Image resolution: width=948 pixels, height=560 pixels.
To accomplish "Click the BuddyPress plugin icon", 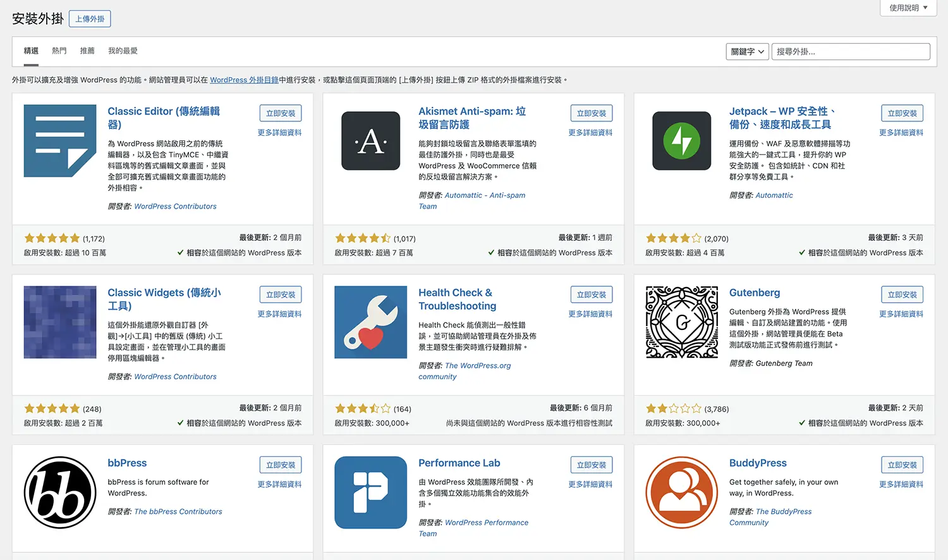I will 682,492.
